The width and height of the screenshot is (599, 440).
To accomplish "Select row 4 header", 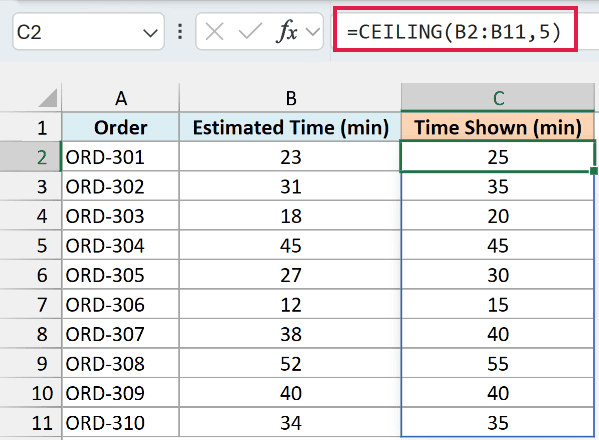I will tap(31, 216).
